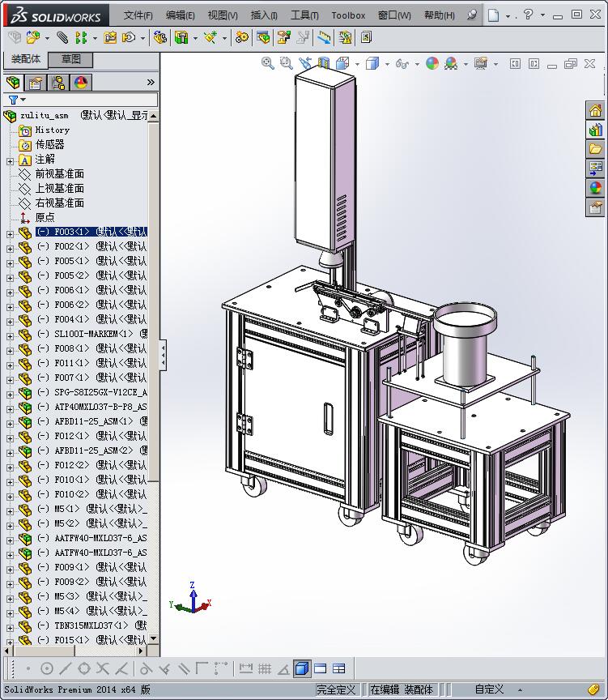Click the Zoom to Fit magnifier icon
This screenshot has width=608, height=700.
pos(268,63)
